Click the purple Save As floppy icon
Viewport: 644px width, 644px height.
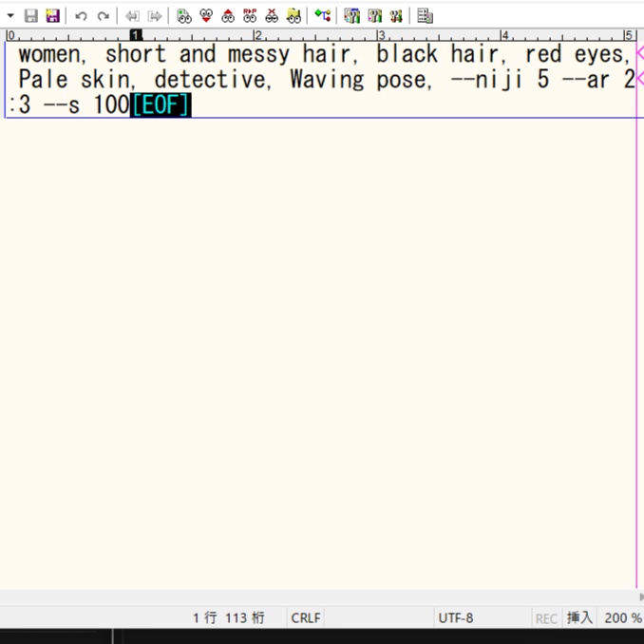tap(52, 16)
